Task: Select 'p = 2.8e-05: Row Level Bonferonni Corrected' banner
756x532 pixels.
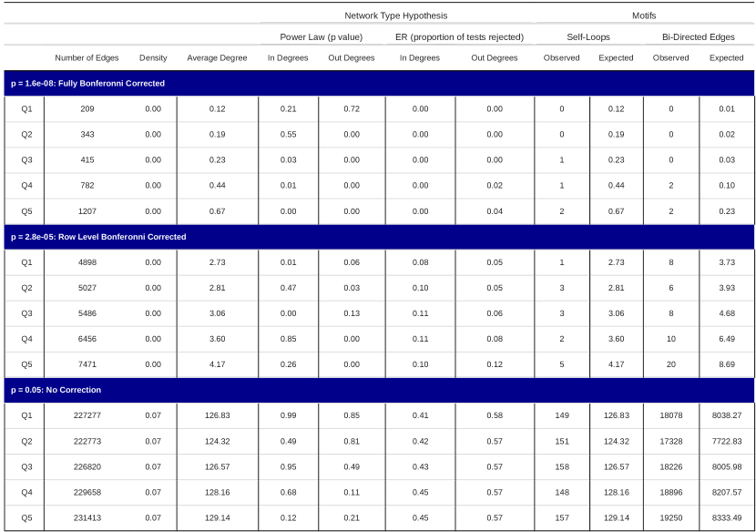Action: tap(379, 237)
